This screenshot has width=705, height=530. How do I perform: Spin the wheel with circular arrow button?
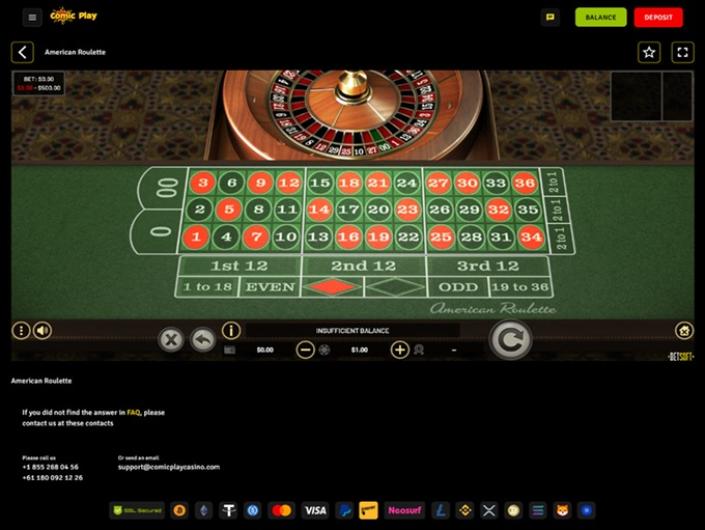[510, 339]
